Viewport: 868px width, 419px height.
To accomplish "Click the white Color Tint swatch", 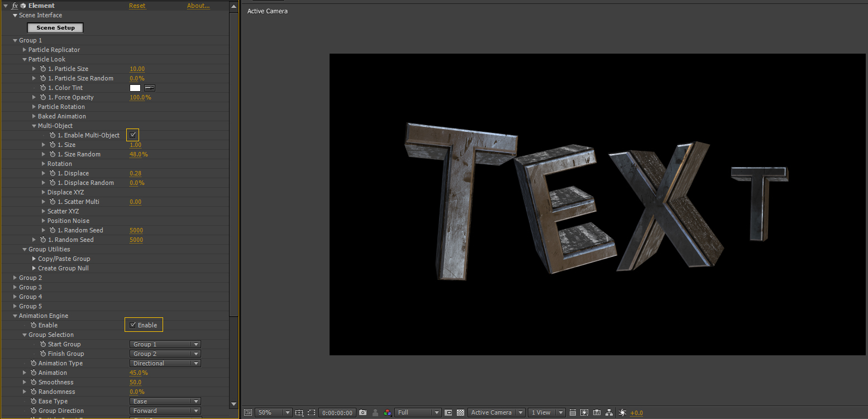I will pos(135,88).
